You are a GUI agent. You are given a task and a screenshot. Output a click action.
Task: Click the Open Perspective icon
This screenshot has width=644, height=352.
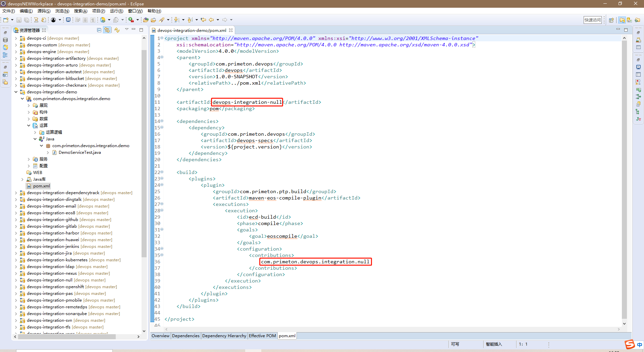pyautogui.click(x=611, y=20)
